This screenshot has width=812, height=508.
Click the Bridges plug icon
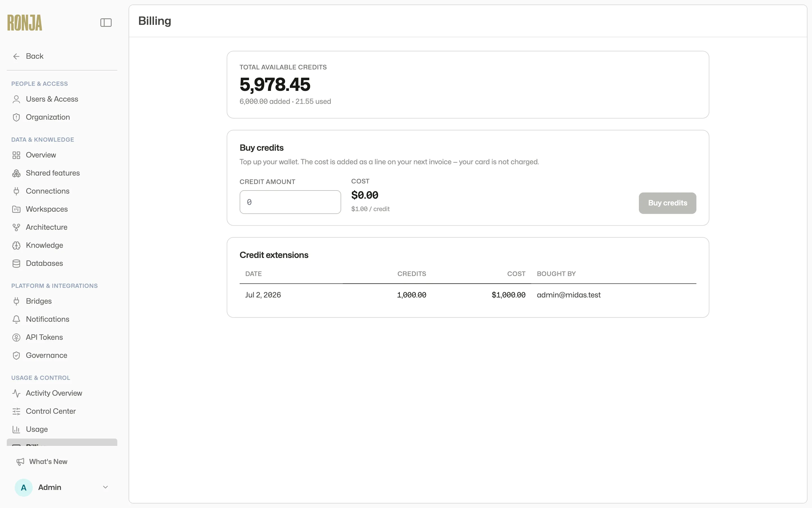point(16,301)
